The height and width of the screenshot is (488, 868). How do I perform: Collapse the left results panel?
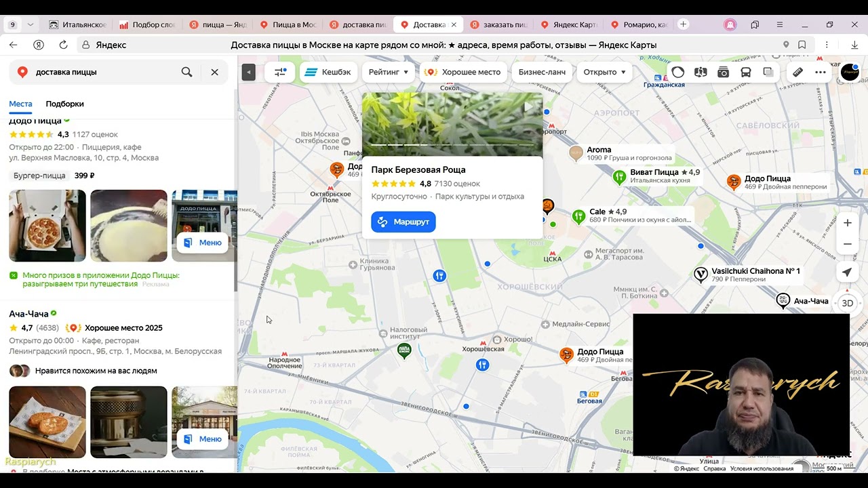click(x=249, y=72)
